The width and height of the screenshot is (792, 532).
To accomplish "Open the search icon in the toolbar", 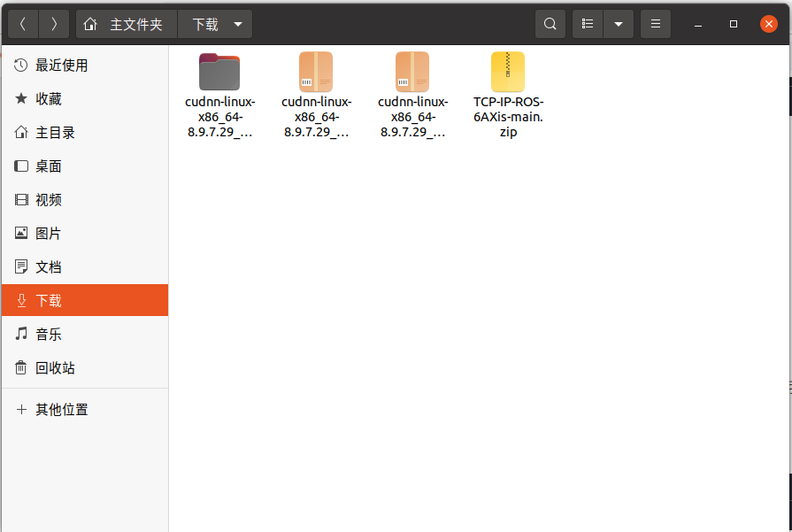I will [x=549, y=24].
